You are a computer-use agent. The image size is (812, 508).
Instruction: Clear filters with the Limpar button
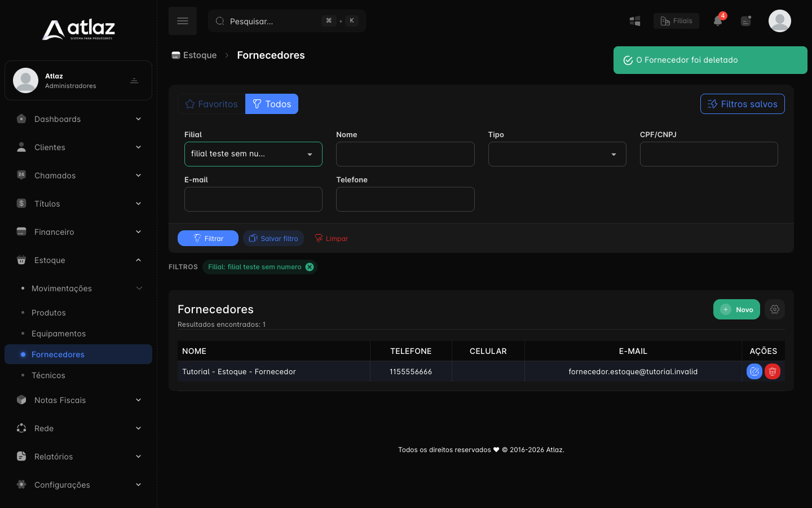pyautogui.click(x=332, y=238)
